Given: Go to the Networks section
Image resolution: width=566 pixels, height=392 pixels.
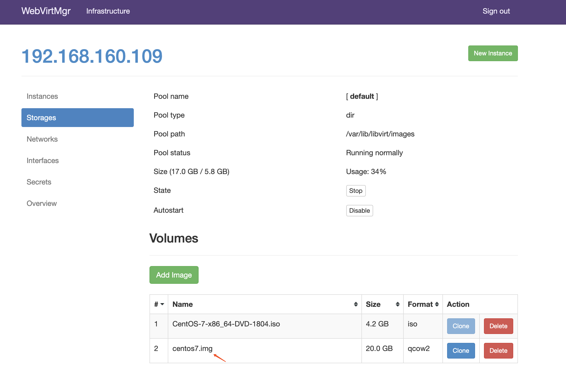Looking at the screenshot, I should pos(42,139).
